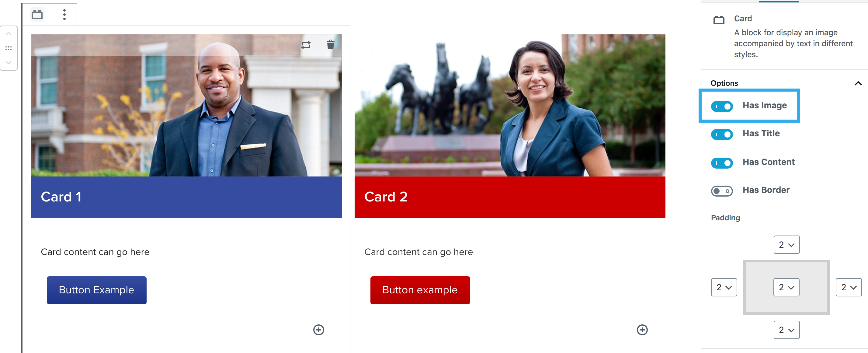Enable the Has Border toggle

tap(722, 191)
